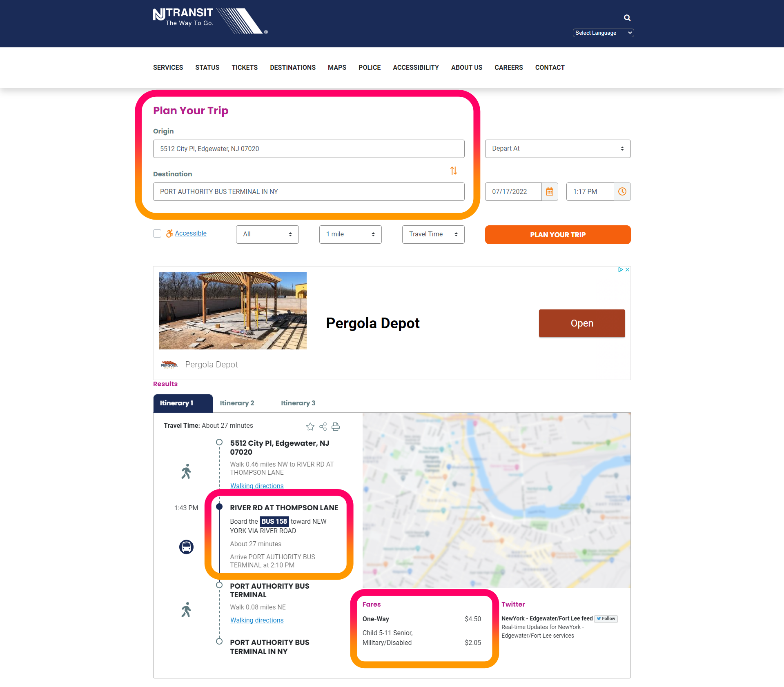This screenshot has height=687, width=784.
Task: Expand the Depart At dropdown
Action: point(557,149)
